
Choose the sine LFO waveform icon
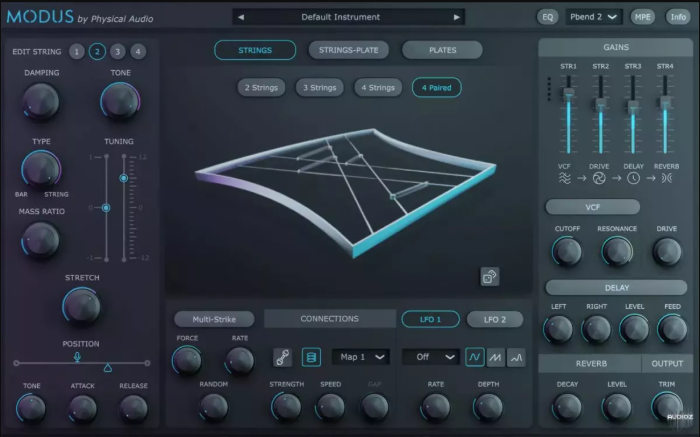click(475, 357)
